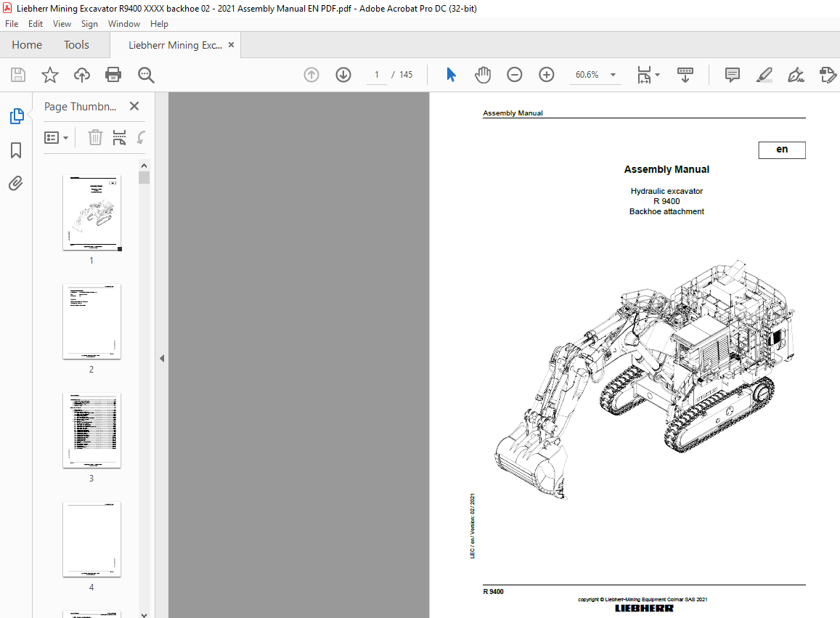This screenshot has width=840, height=618.
Task: Toggle the scrolling/read mode icon
Action: click(x=685, y=75)
